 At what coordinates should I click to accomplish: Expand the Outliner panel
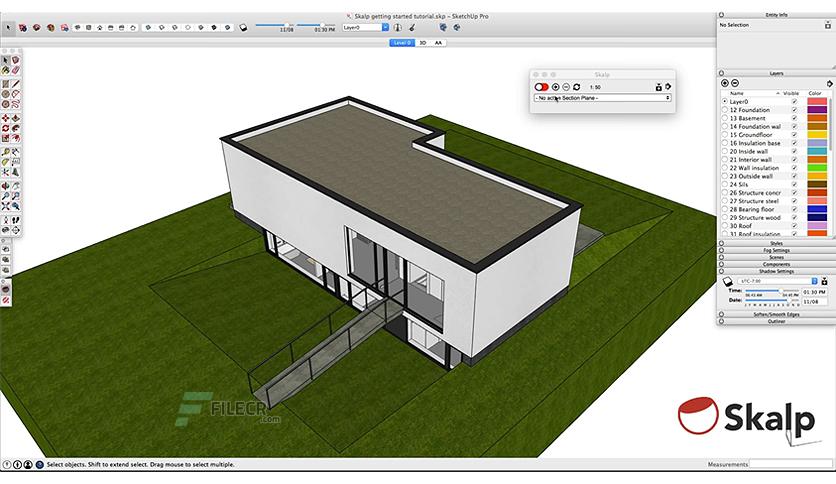776,321
